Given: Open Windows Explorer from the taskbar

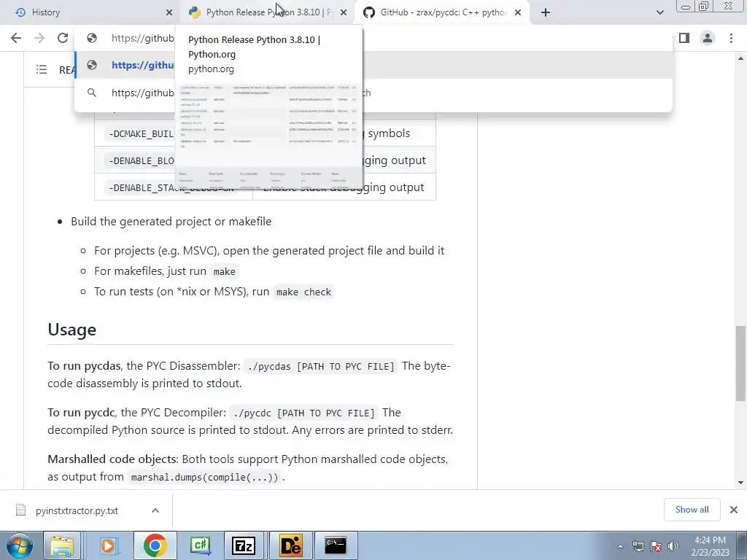Looking at the screenshot, I should click(x=63, y=545).
